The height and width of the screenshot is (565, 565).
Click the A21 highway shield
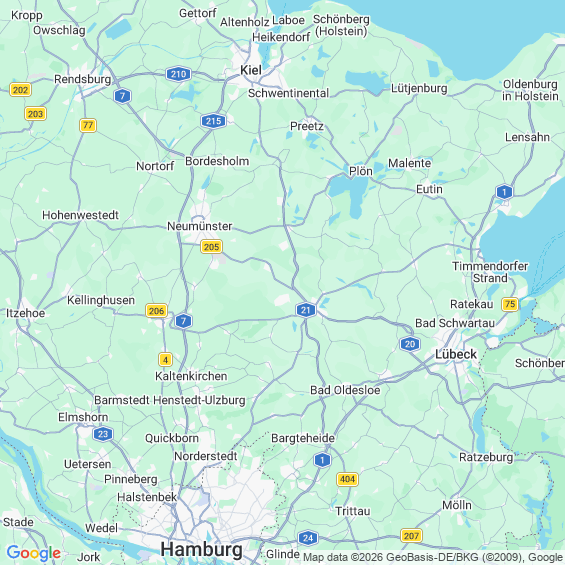pos(306,310)
